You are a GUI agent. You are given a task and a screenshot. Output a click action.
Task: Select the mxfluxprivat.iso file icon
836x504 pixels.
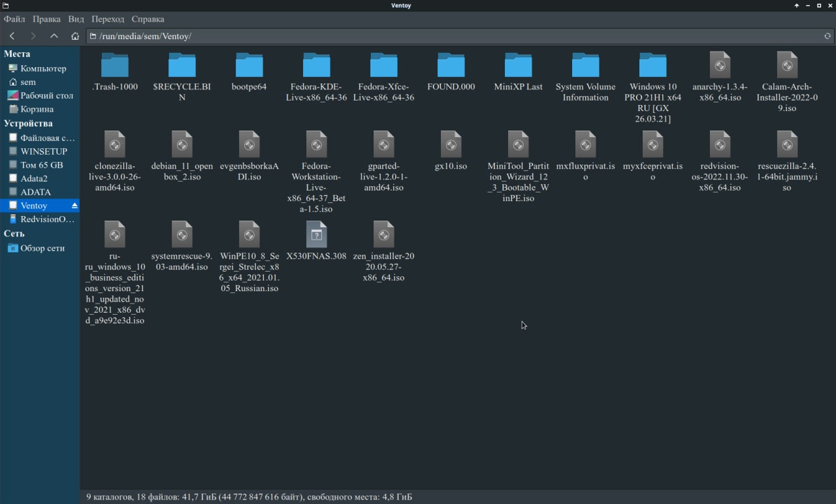[586, 144]
